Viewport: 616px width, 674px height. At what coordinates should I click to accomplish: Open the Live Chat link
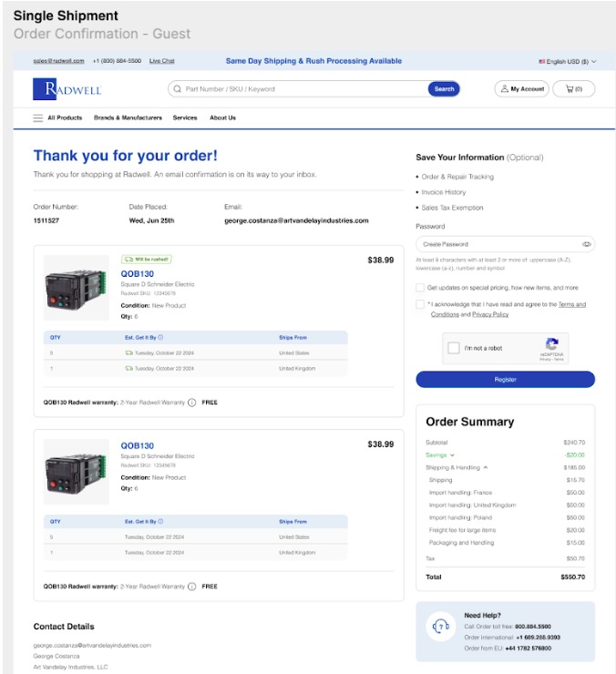(161, 61)
